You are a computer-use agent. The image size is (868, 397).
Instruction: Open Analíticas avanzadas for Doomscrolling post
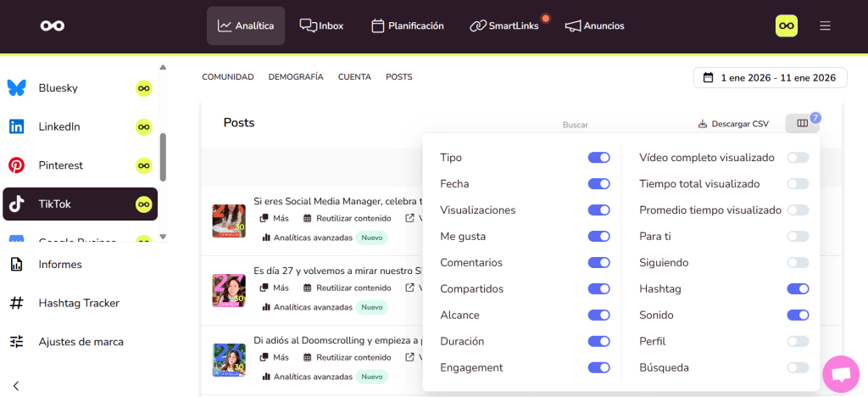pyautogui.click(x=307, y=377)
